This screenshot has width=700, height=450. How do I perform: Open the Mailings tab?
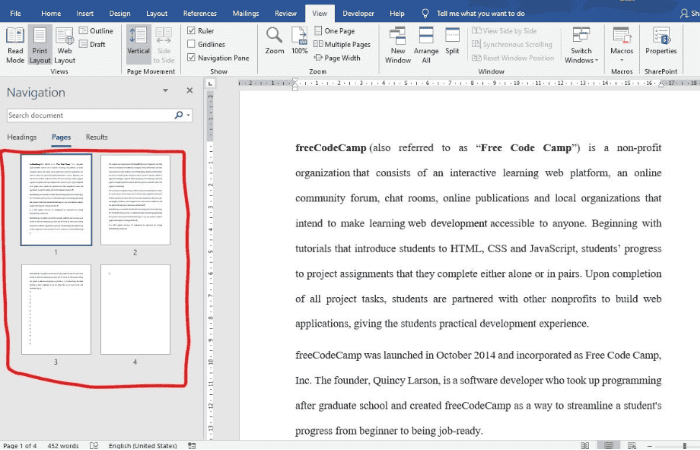coord(246,13)
